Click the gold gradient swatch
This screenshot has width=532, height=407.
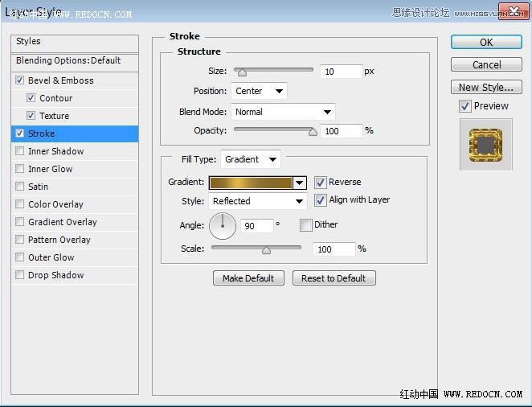251,183
